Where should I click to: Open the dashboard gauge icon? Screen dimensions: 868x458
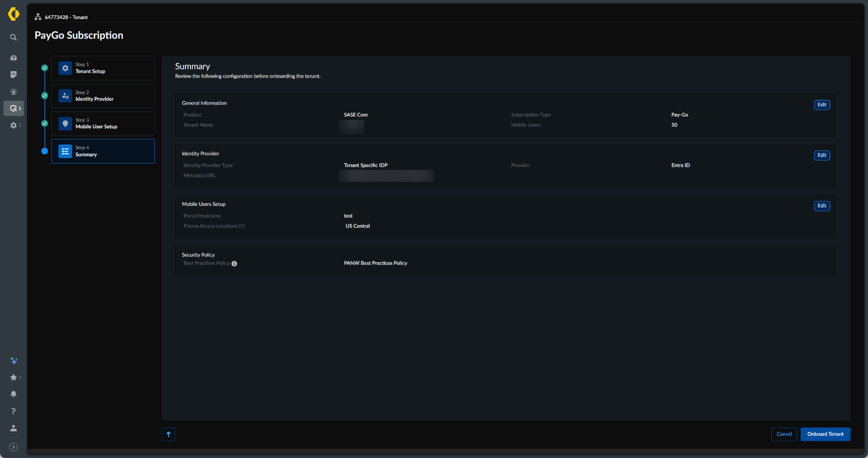click(14, 58)
